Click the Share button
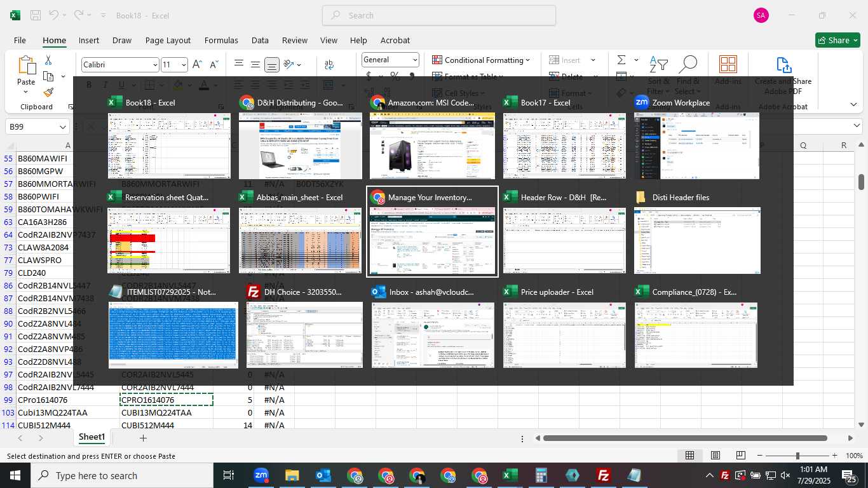 [x=837, y=40]
